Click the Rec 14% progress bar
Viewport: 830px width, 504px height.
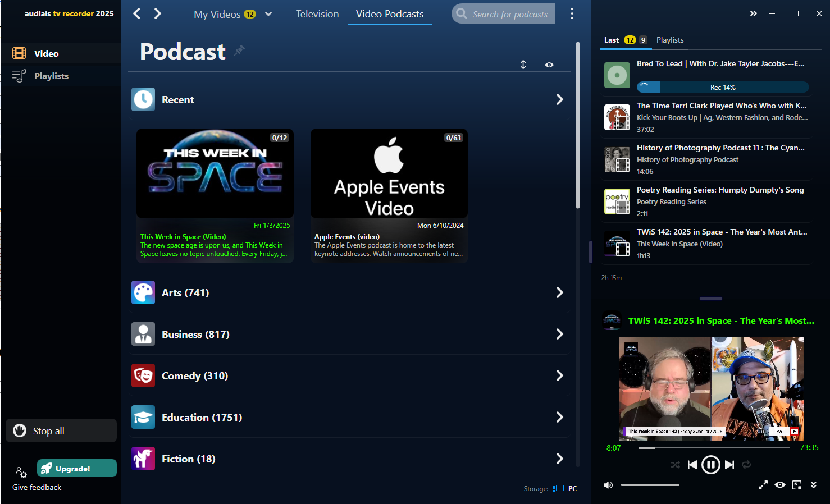click(x=723, y=87)
